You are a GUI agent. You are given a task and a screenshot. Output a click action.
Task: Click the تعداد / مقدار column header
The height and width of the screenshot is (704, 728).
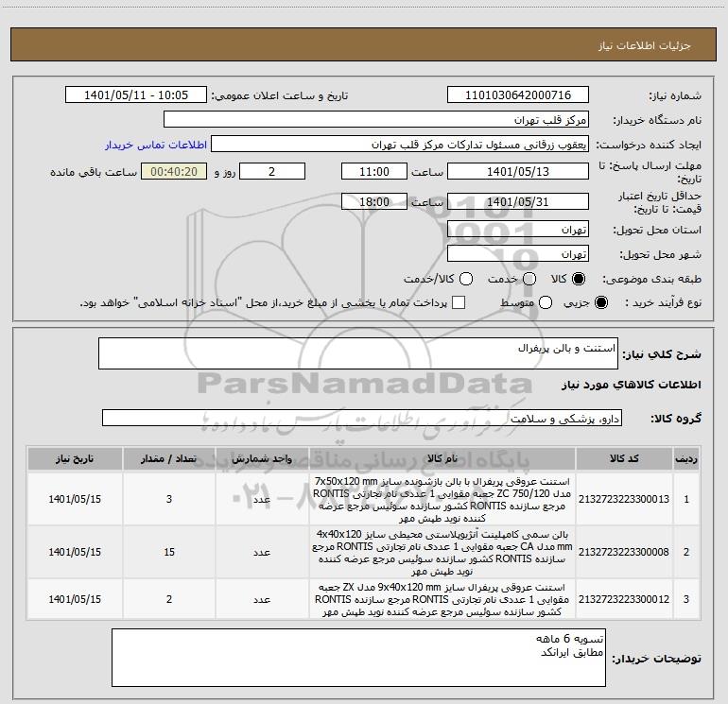coord(169,458)
